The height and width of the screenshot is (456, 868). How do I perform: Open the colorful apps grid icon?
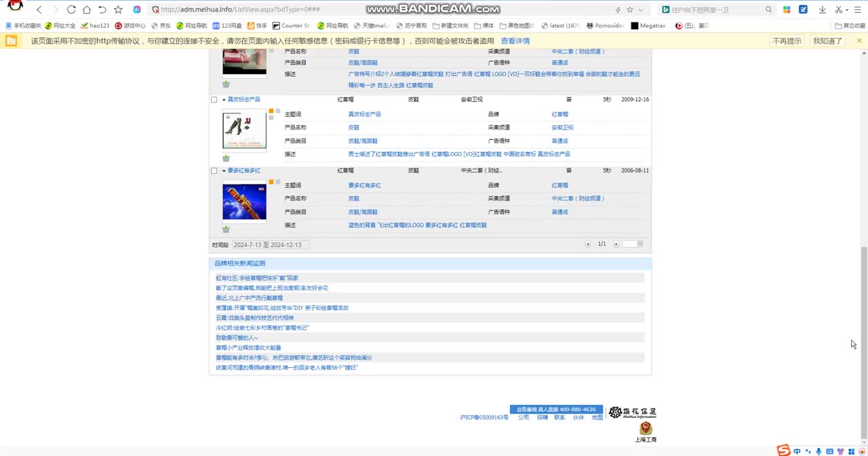click(787, 9)
